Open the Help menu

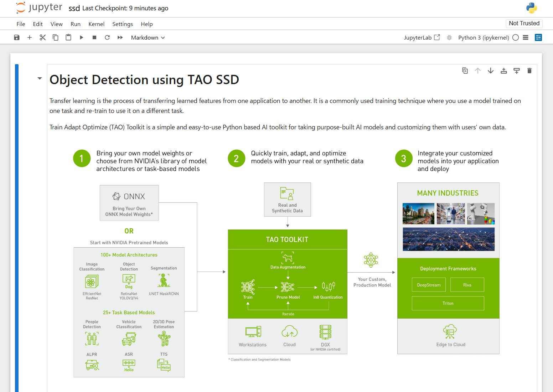[147, 24]
